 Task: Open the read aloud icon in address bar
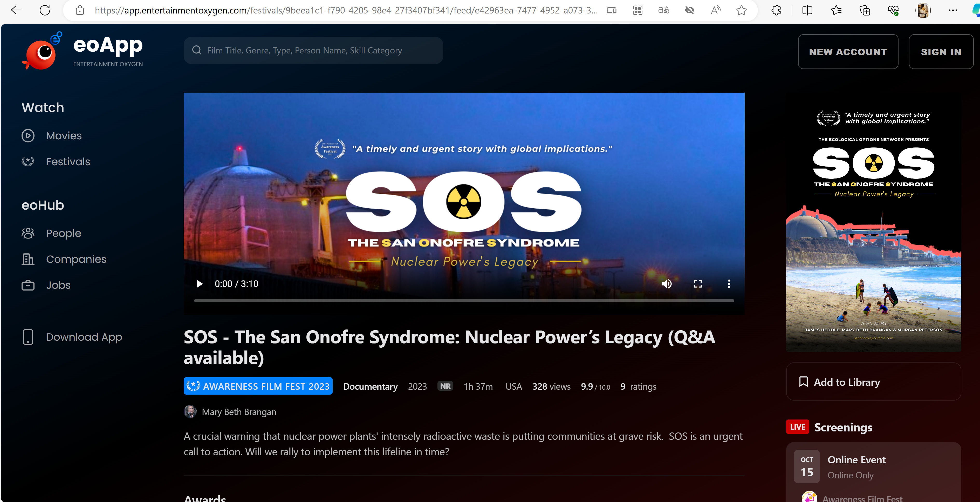tap(716, 10)
